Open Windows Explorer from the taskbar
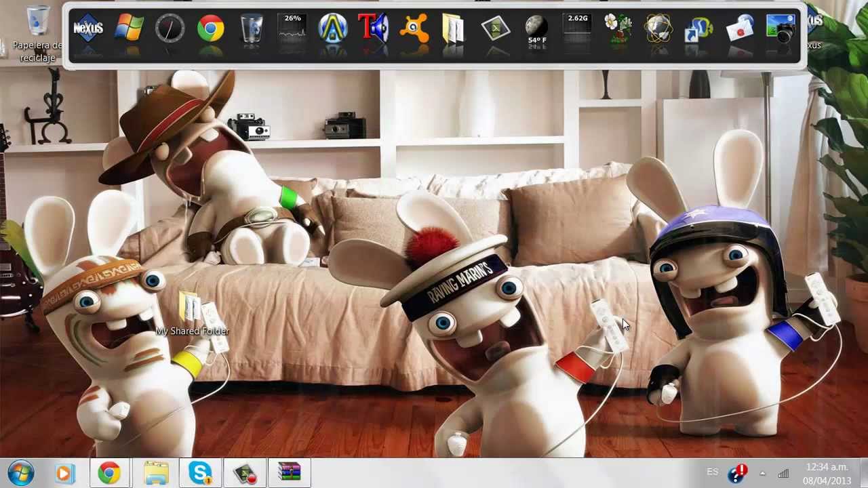 coord(157,472)
